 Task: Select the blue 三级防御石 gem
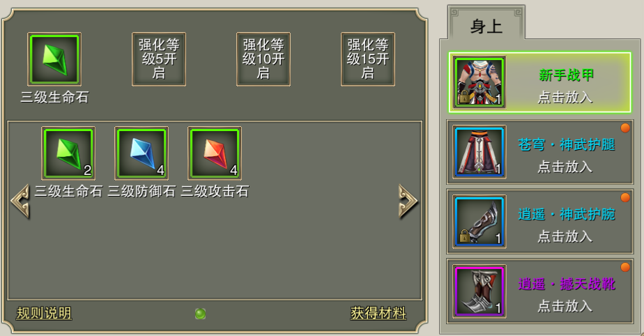141,153
